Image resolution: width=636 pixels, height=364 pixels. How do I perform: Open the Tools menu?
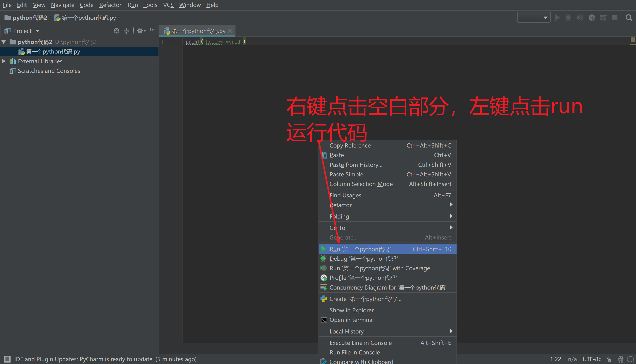tap(150, 5)
